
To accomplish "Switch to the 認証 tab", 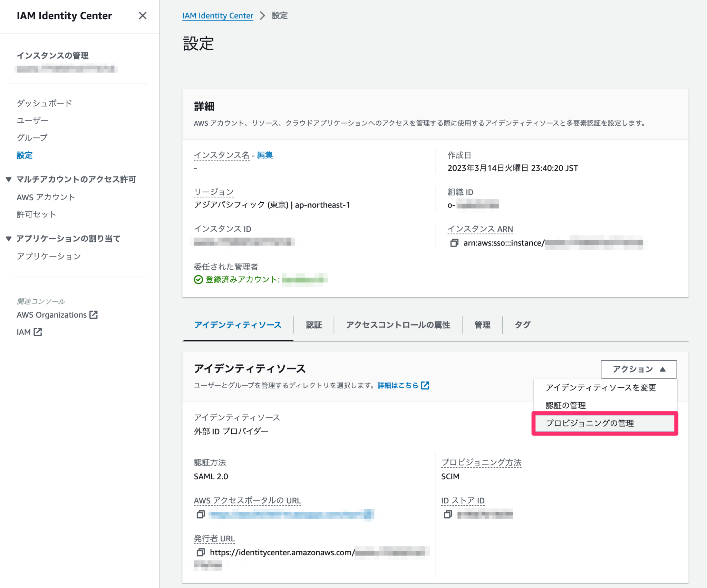I will pyautogui.click(x=313, y=325).
